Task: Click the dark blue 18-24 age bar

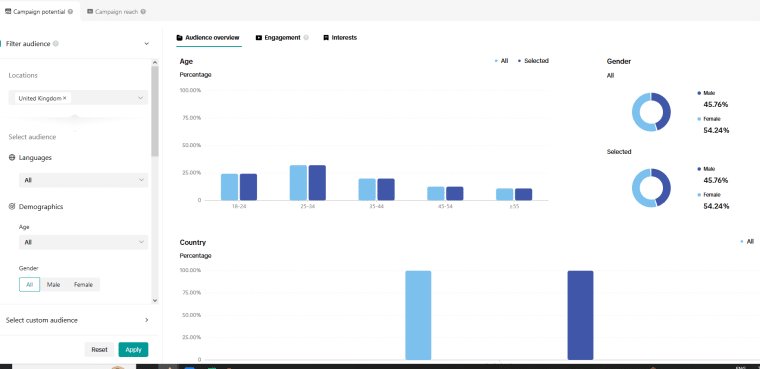Action: click(248, 187)
